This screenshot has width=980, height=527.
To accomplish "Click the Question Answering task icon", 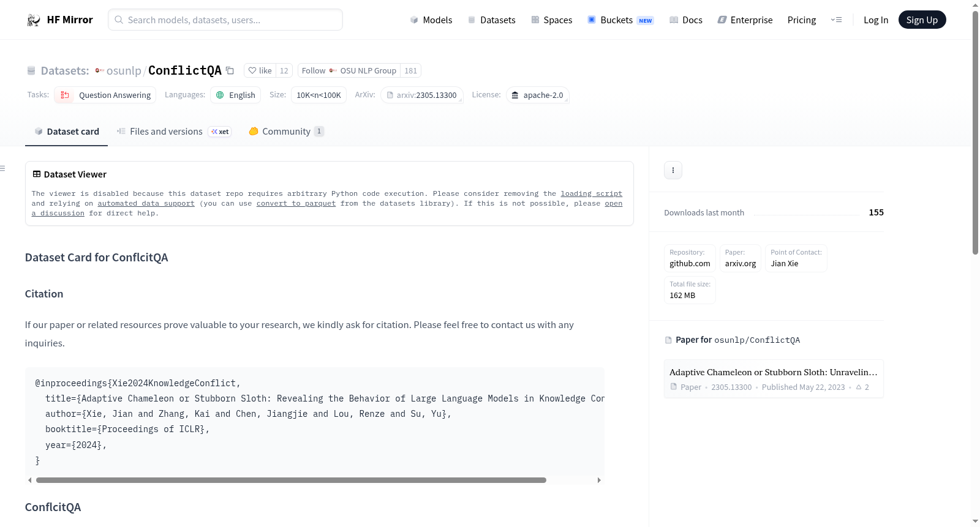I will pyautogui.click(x=65, y=95).
